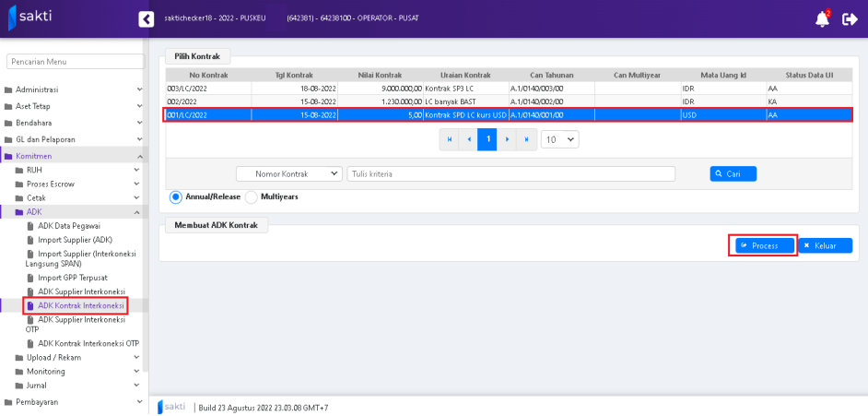
Task: Expand the Pembayaran menu section
Action: (x=72, y=402)
